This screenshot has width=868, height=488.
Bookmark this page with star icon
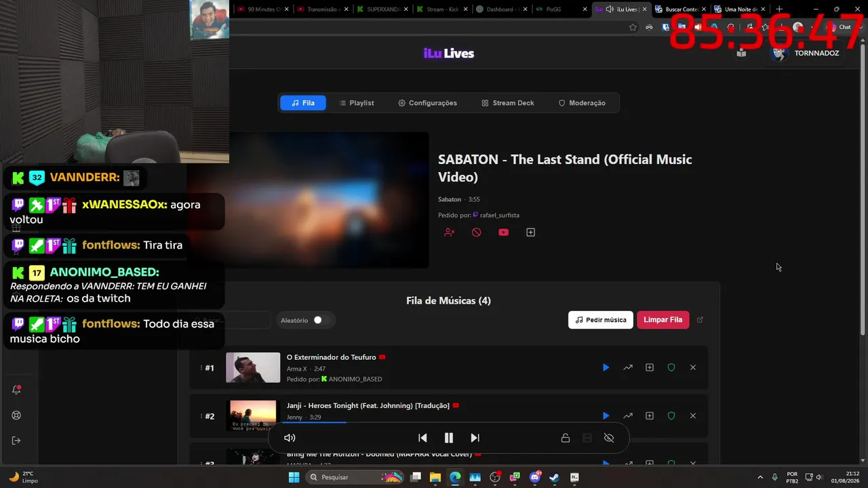coord(633,27)
